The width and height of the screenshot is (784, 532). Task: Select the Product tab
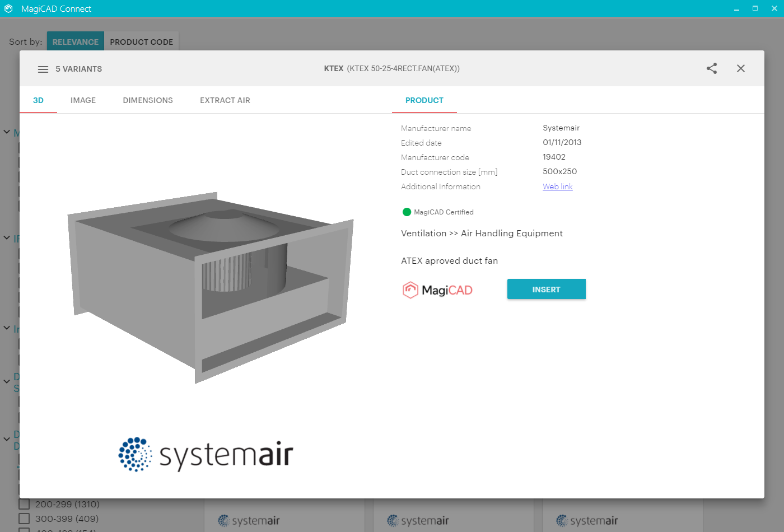[424, 100]
